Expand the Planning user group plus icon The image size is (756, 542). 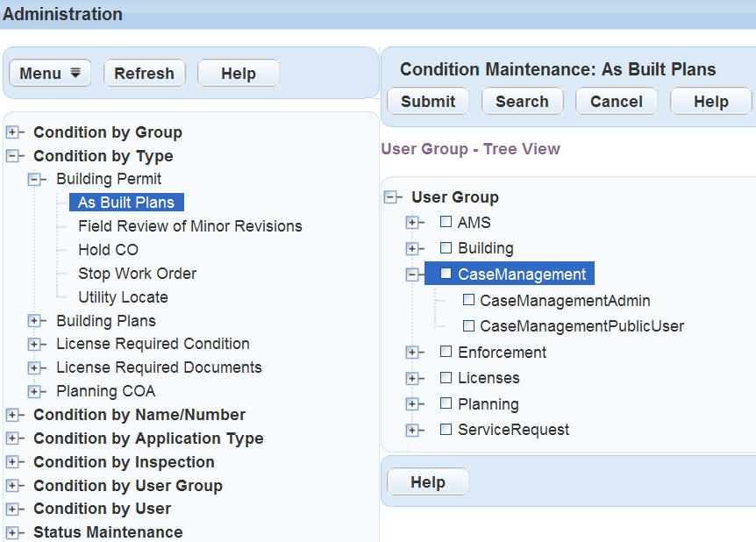412,404
